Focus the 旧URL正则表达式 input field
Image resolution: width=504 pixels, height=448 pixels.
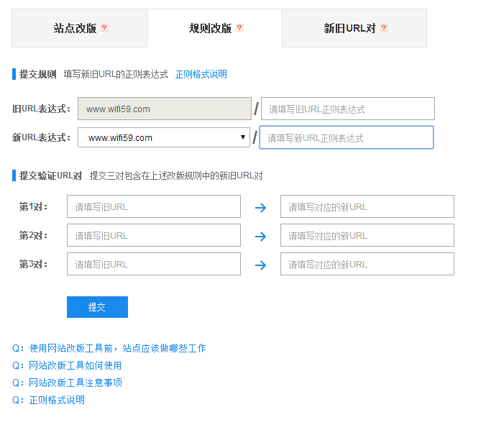tap(348, 109)
